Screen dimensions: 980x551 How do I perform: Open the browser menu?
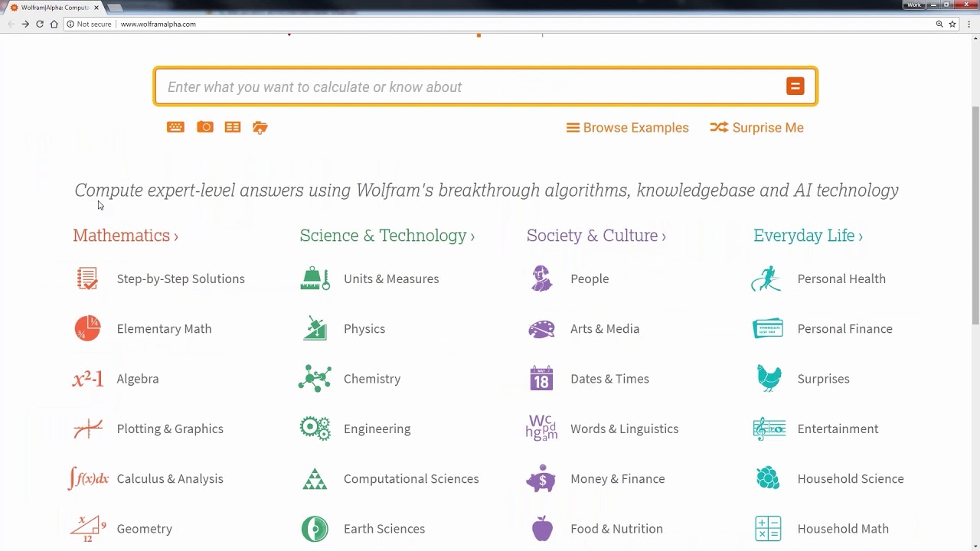click(969, 24)
